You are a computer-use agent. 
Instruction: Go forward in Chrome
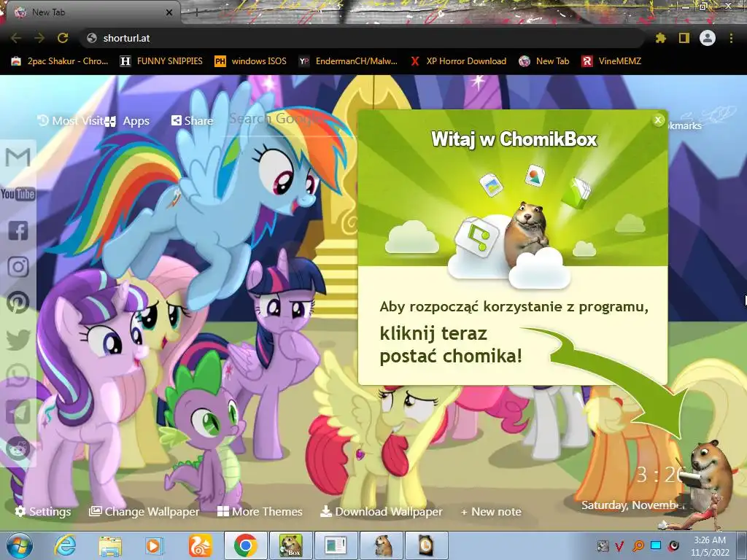tap(39, 38)
